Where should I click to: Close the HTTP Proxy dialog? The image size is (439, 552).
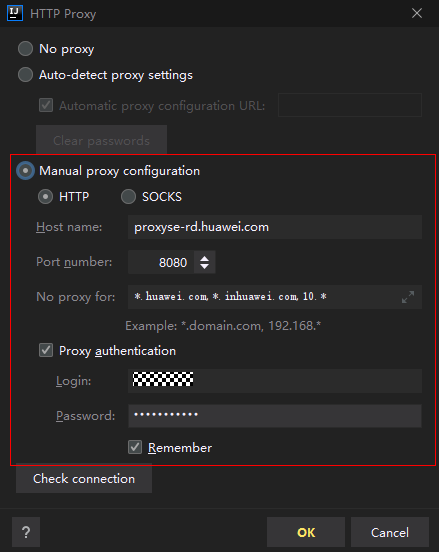click(417, 13)
